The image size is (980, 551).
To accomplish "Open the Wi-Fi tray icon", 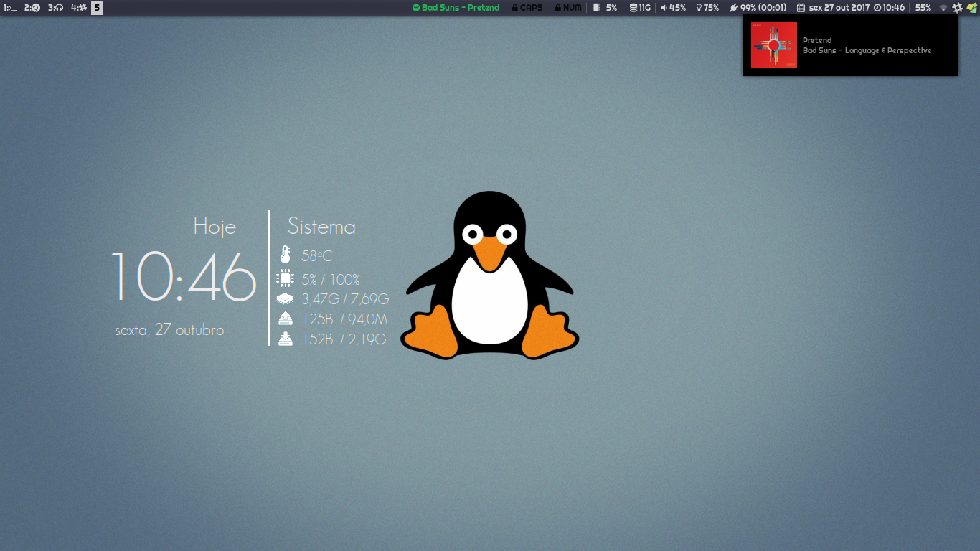I will [943, 8].
